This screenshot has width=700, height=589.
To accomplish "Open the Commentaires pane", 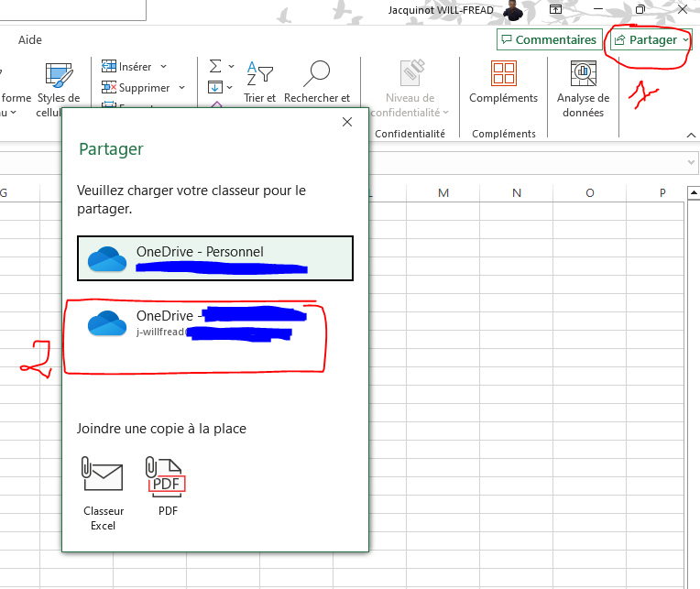I will 550,39.
